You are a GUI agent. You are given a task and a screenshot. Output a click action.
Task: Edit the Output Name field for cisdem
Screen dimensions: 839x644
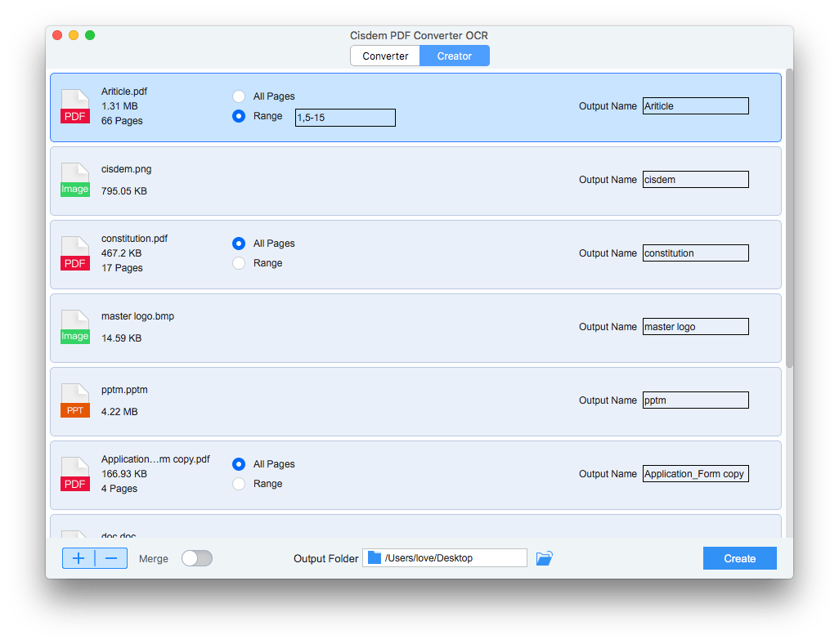pyautogui.click(x=695, y=180)
